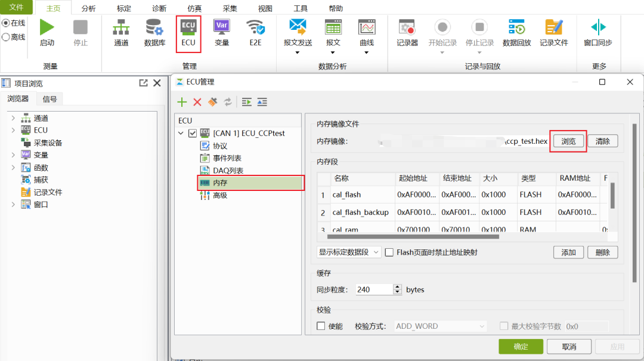The height and width of the screenshot is (361, 644).
Task: Click the 浏览 browse button
Action: point(568,141)
